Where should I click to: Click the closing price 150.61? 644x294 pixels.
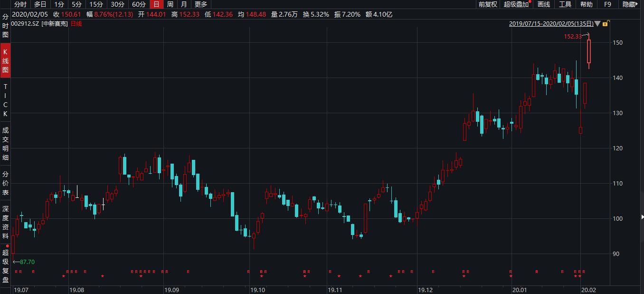(70, 14)
